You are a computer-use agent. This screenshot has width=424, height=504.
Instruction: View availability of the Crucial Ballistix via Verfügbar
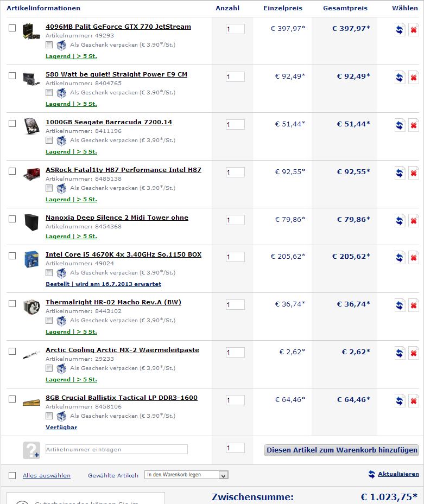point(61,427)
